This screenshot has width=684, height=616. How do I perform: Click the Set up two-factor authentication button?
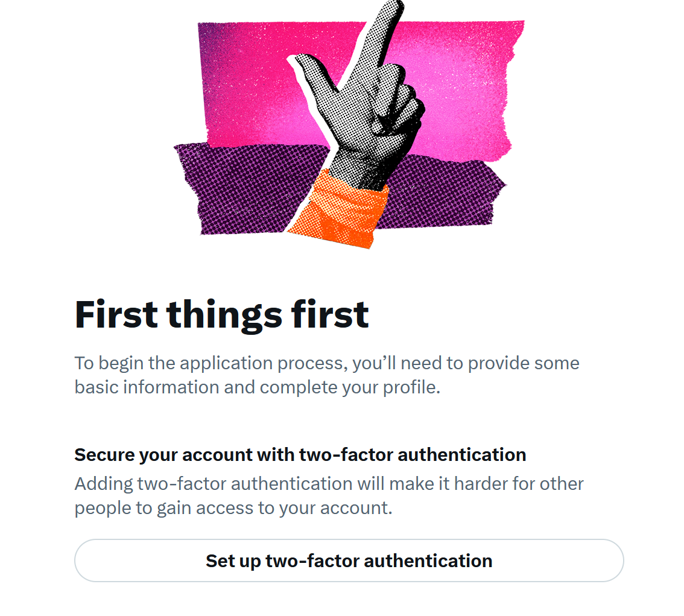pyautogui.click(x=349, y=560)
